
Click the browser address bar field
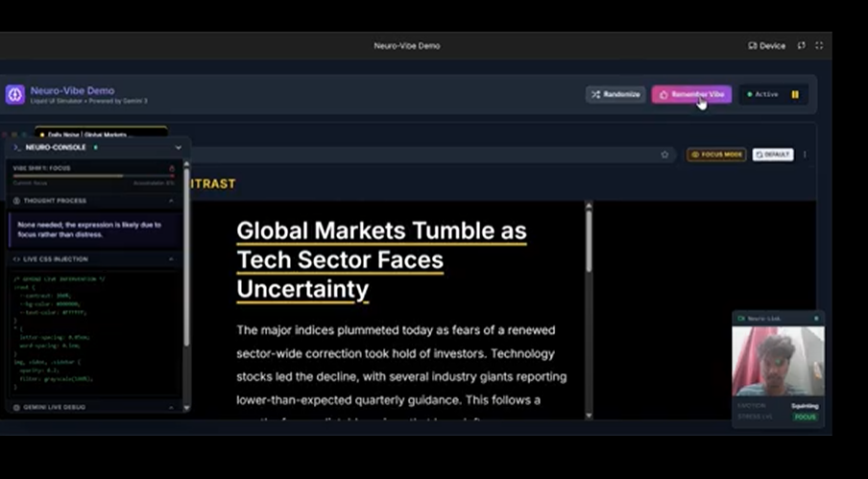pos(432,155)
